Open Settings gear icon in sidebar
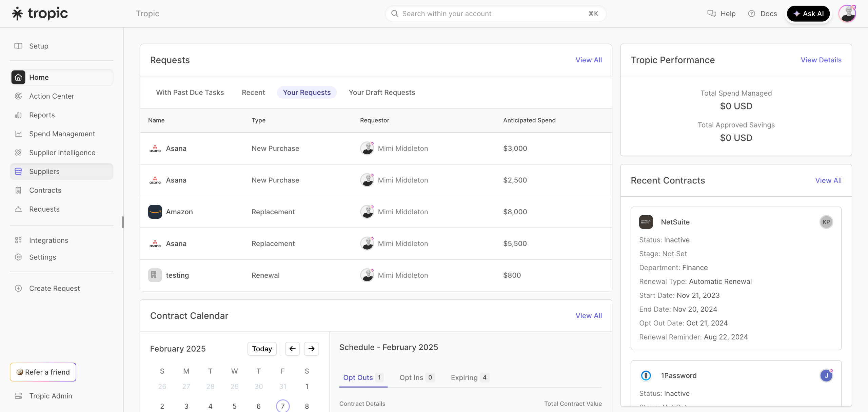868x412 pixels. (18, 257)
